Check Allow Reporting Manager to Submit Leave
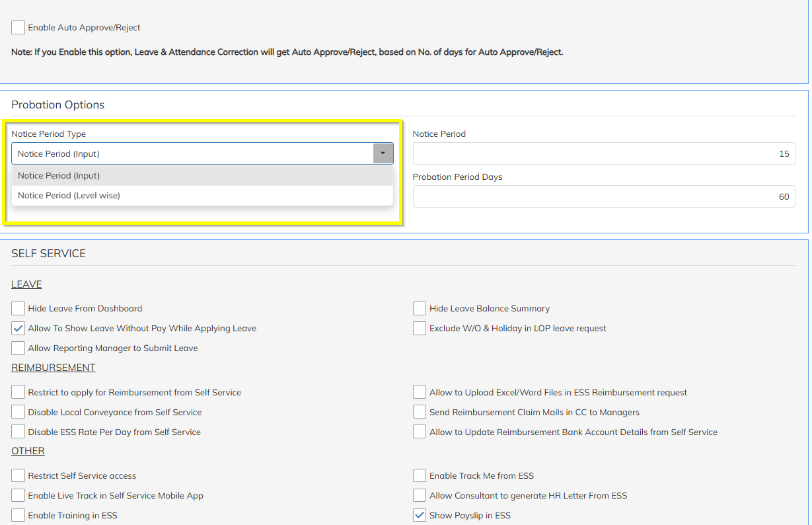Image resolution: width=812 pixels, height=525 pixels. (18, 348)
